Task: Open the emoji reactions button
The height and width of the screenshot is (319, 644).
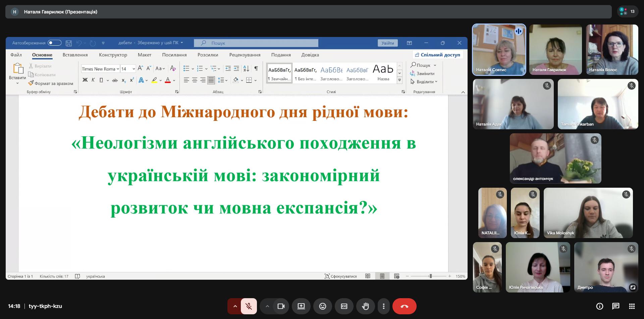Action: point(322,306)
